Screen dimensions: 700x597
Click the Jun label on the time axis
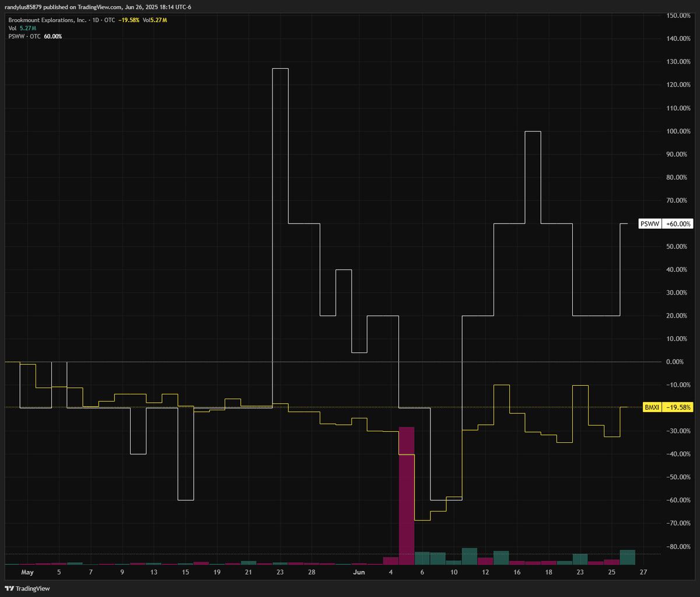click(x=359, y=573)
